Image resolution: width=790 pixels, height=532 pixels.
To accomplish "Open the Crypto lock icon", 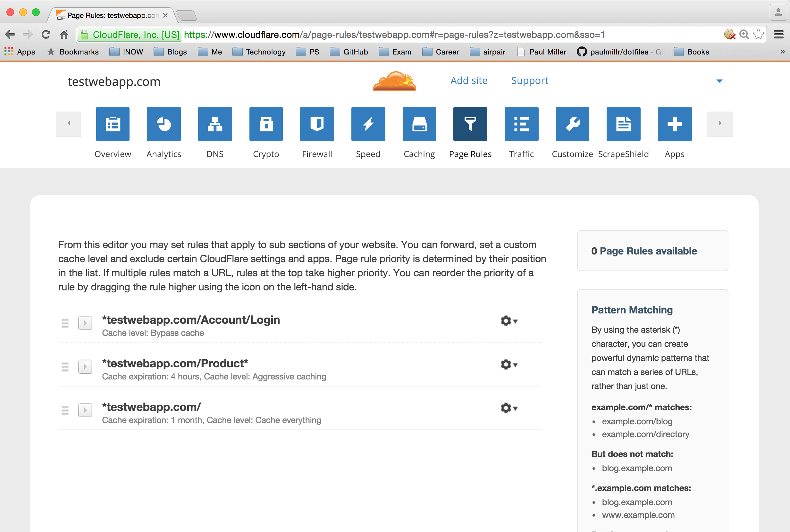I will [266, 124].
